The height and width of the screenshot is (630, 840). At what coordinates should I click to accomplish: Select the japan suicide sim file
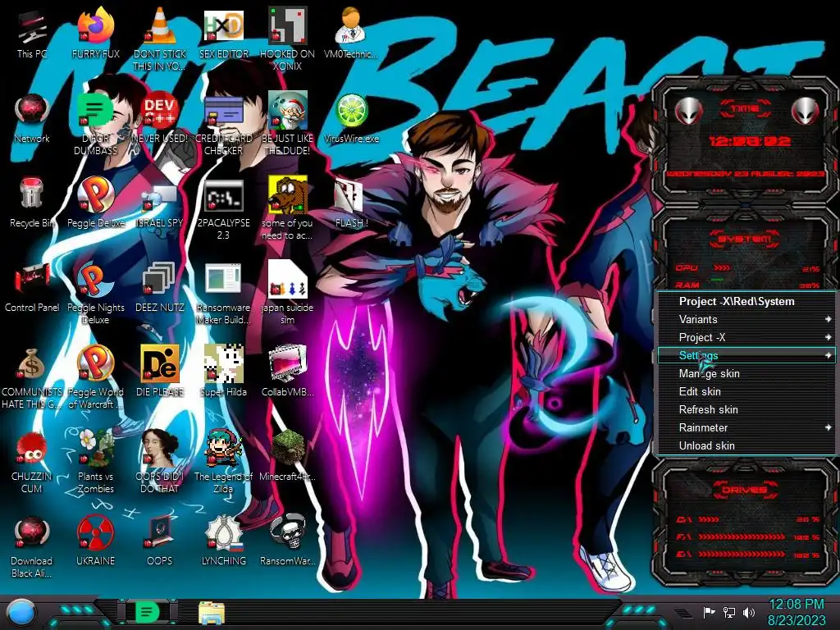[288, 280]
